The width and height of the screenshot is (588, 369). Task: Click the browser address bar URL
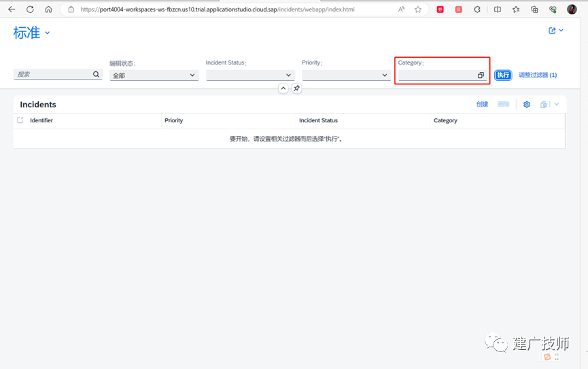[x=217, y=10]
